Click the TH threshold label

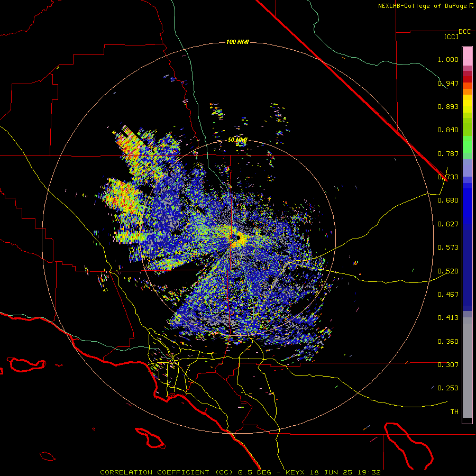click(x=454, y=412)
